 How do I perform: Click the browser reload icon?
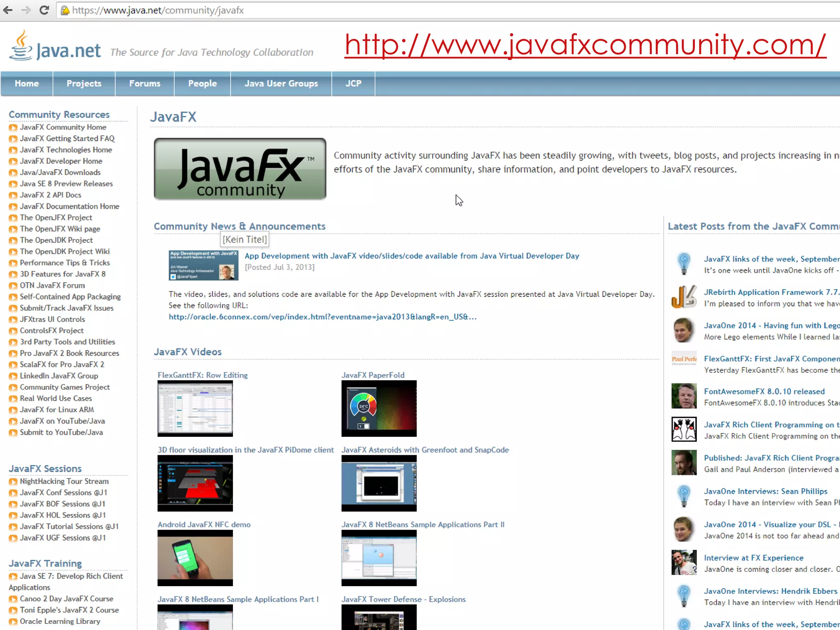click(x=44, y=10)
